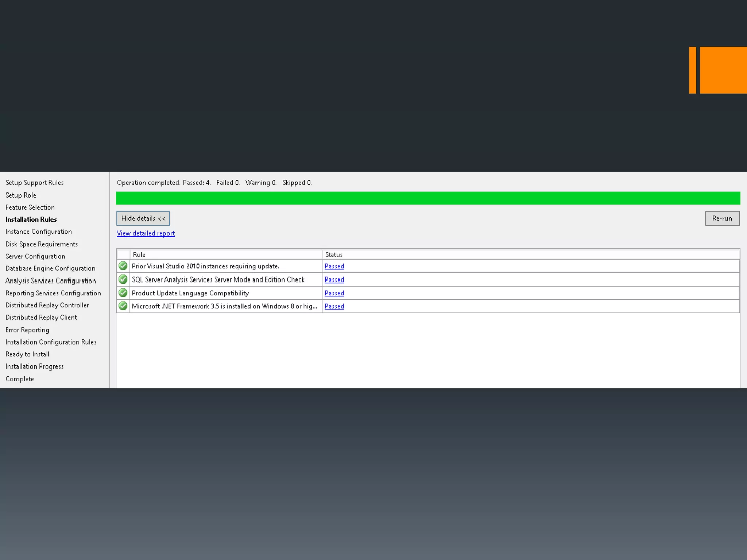Screen dimensions: 747x560
Task: Click green check icon for Product Update Language rule
Action: click(123, 293)
